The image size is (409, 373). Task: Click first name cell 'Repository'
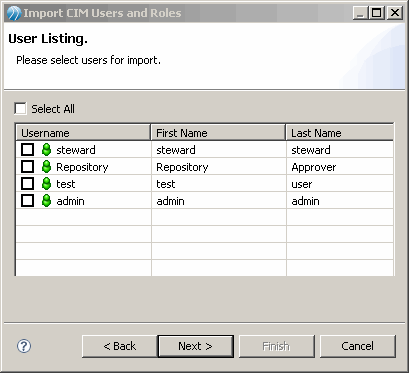point(219,167)
